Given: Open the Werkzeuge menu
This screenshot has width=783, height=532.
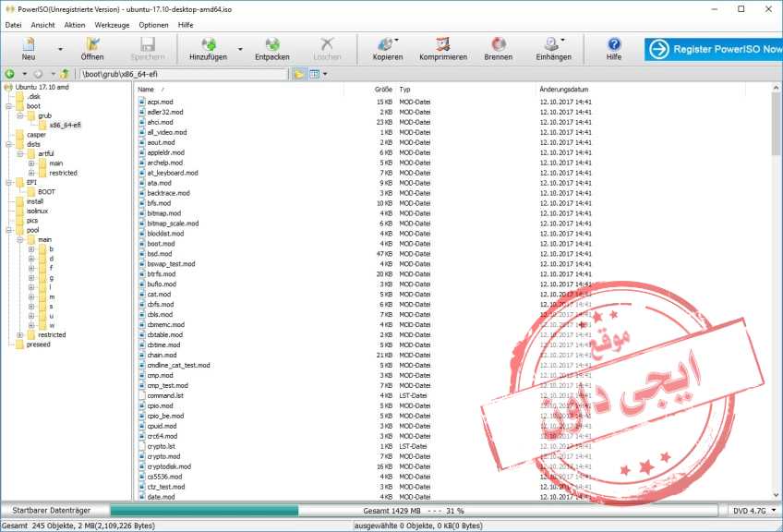Looking at the screenshot, I should click(112, 25).
